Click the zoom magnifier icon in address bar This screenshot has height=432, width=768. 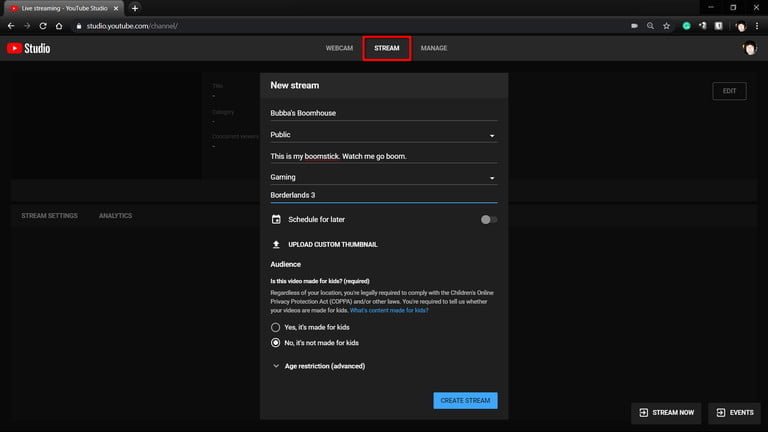(650, 26)
